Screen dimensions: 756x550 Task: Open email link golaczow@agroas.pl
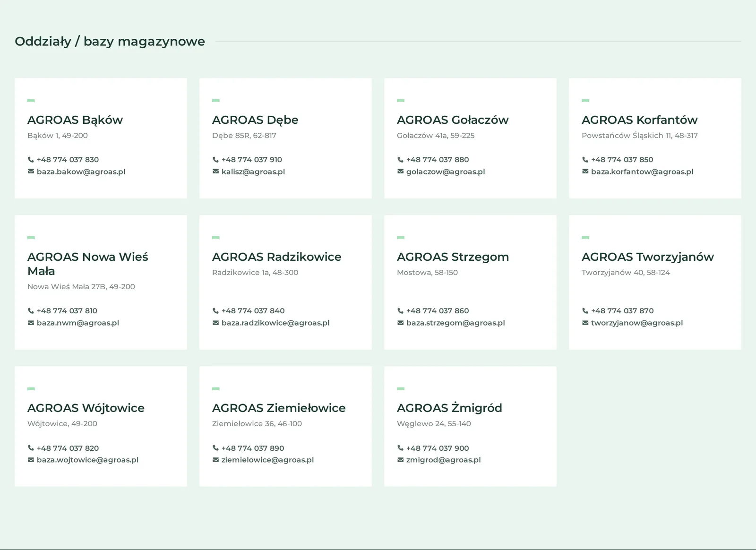click(x=446, y=172)
